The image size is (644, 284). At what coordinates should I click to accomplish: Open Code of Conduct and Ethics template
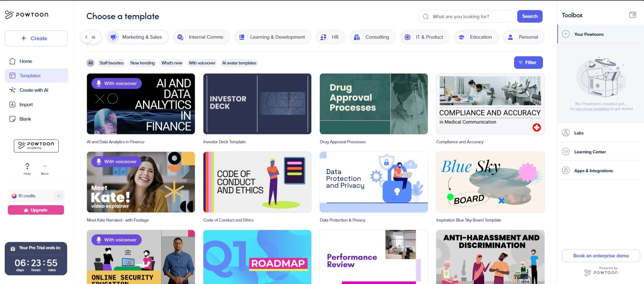257,182
